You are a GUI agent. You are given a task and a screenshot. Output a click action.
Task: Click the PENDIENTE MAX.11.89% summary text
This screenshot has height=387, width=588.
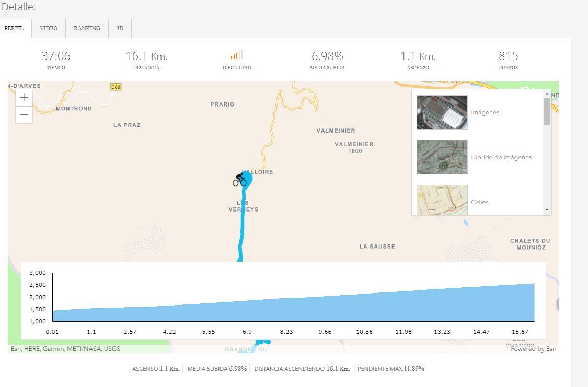point(391,369)
